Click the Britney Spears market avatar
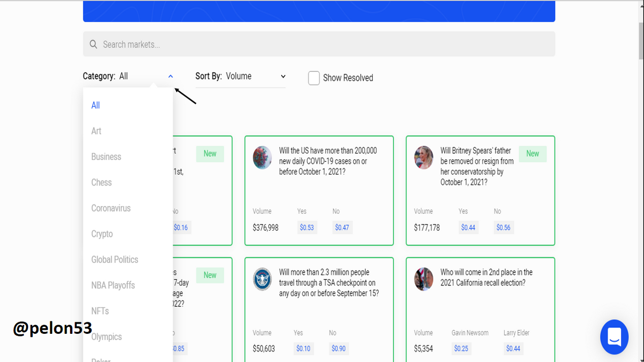Viewport: 644px width, 362px height. tap(424, 157)
